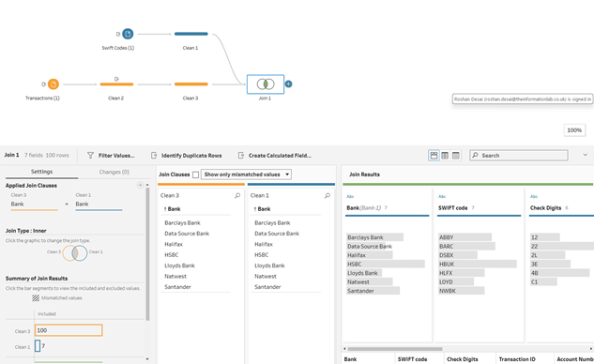This screenshot has height=364, width=594.
Task: Click the Abc data type of Check Digits field
Action: (x=534, y=197)
